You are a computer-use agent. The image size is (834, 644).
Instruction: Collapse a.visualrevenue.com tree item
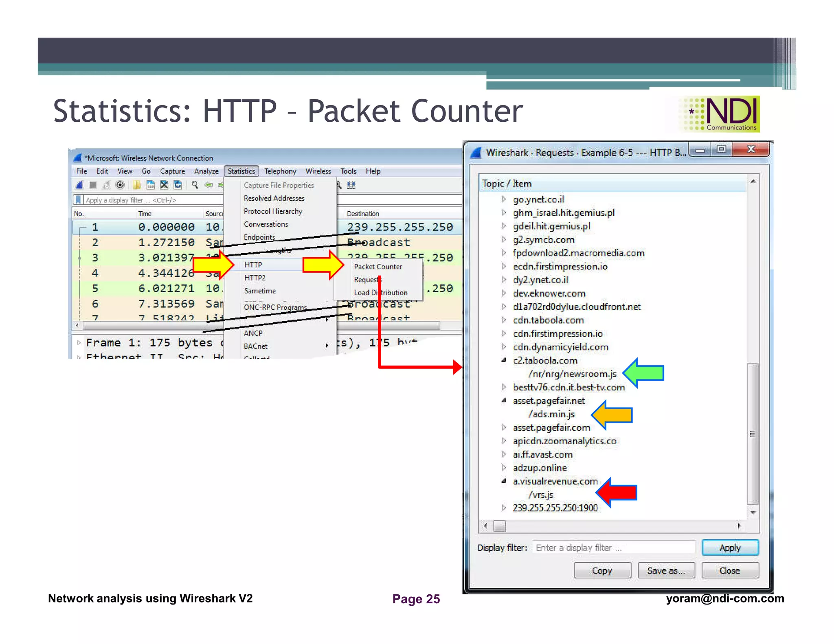504,481
